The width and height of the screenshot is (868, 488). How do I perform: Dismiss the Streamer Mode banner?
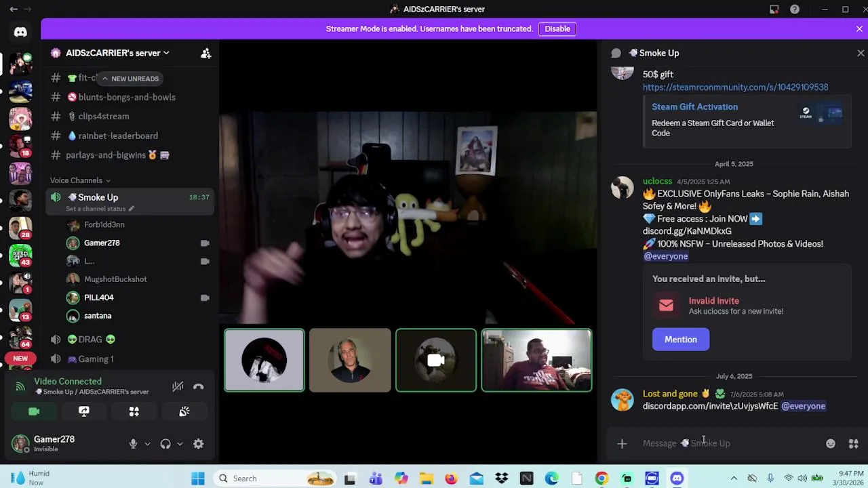[859, 29]
